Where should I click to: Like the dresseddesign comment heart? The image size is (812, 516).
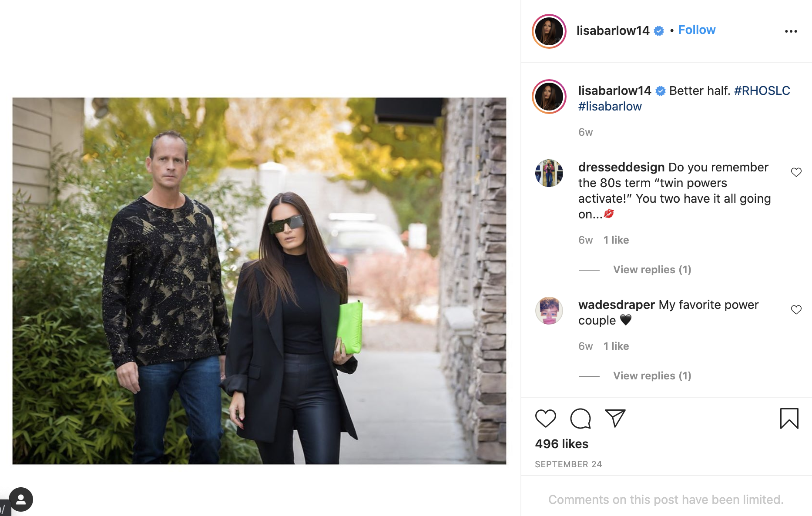click(x=796, y=172)
